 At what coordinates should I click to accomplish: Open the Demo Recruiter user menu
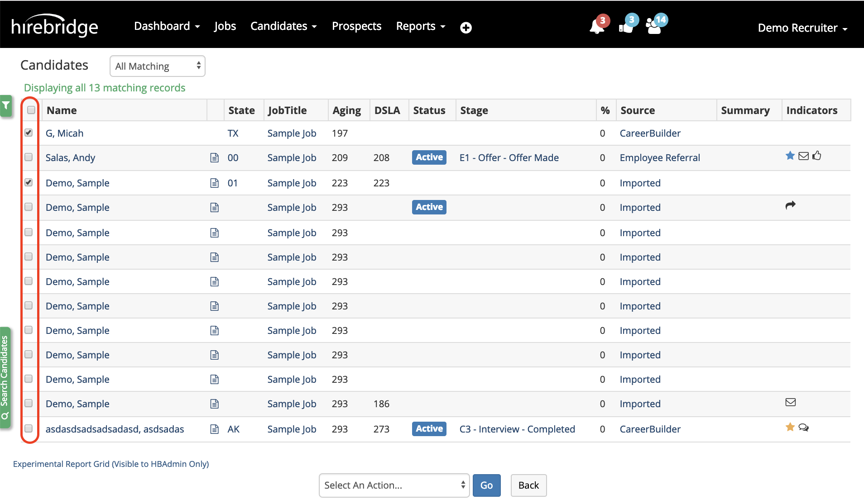click(x=802, y=28)
